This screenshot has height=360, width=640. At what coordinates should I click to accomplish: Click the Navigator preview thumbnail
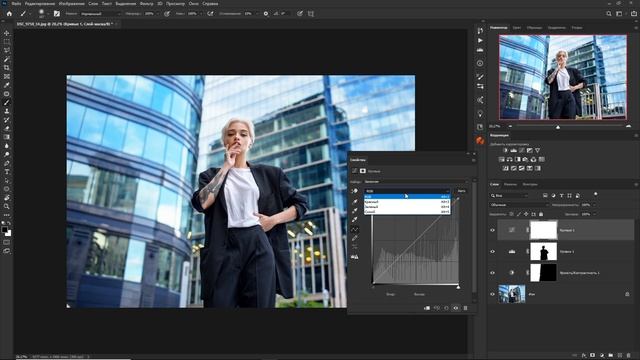[x=563, y=77]
